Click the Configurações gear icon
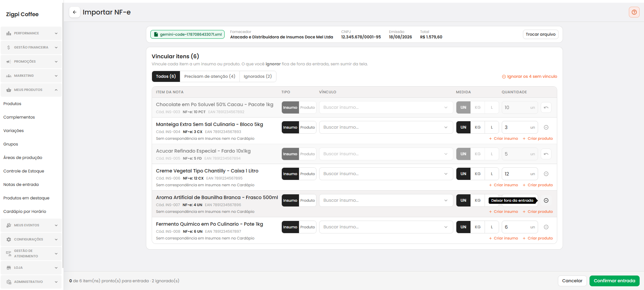644x290 pixels. [x=9, y=239]
